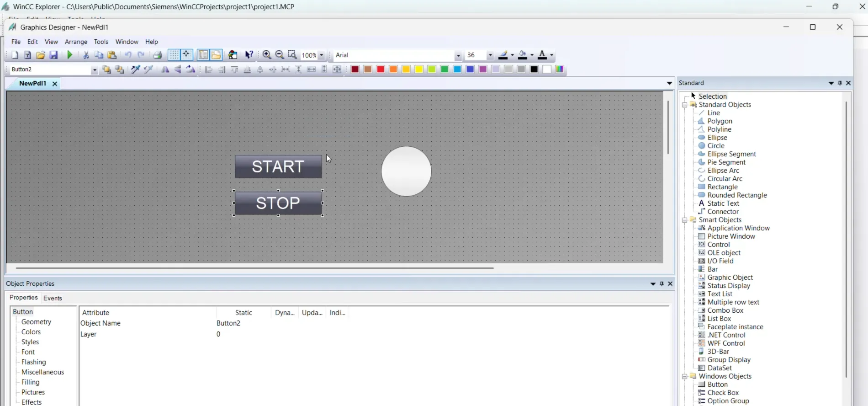Image resolution: width=868 pixels, height=406 pixels.
Task: Pick the black color swatch
Action: [534, 69]
